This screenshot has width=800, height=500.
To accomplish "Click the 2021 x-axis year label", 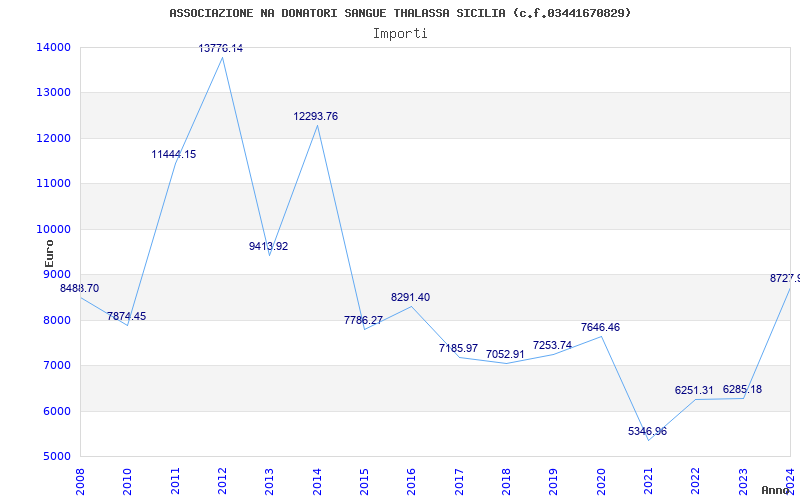I will coord(648,481).
